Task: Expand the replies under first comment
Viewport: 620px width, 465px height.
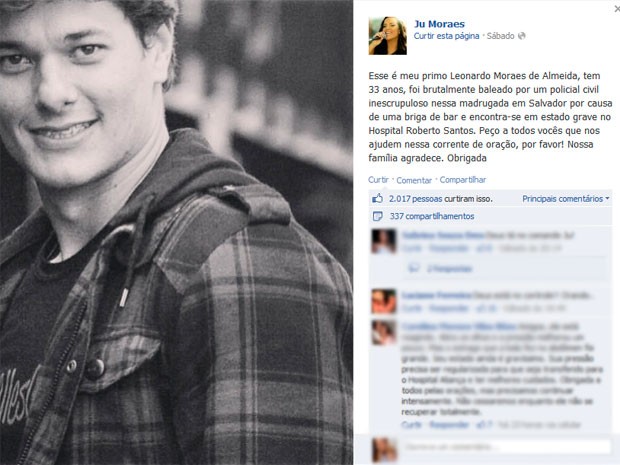Action: click(450, 269)
